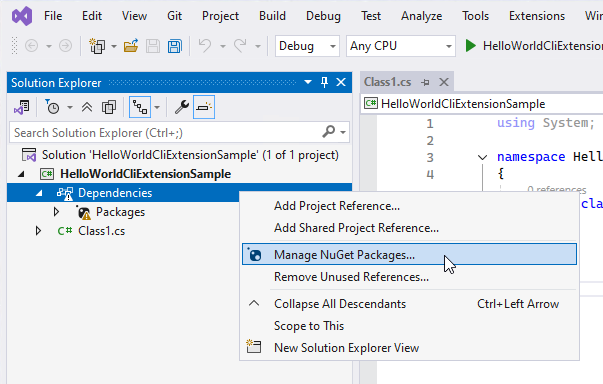Image resolution: width=603 pixels, height=384 pixels.
Task: Switch views icon in Solution Explorer toolbar
Action: point(22,107)
